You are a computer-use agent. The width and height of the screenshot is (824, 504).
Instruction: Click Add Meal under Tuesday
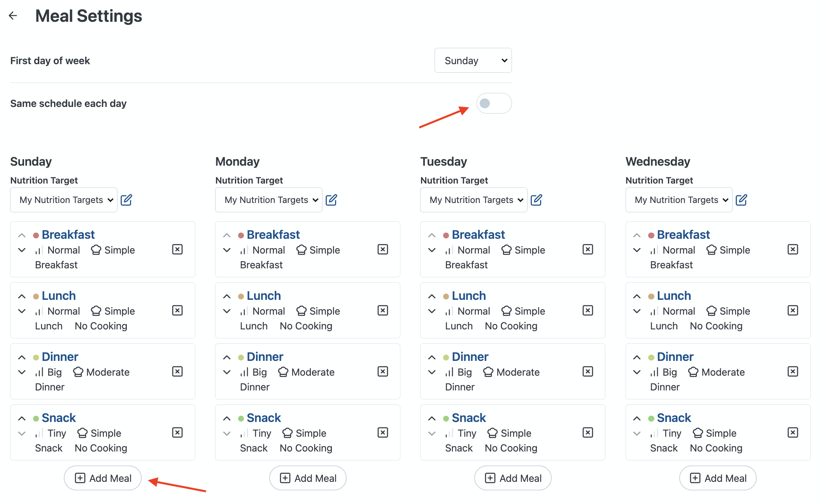pyautogui.click(x=513, y=478)
